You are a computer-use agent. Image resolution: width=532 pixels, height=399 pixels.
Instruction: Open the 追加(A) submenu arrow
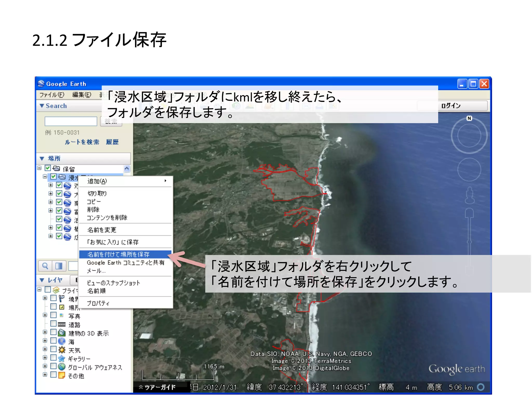[165, 181]
